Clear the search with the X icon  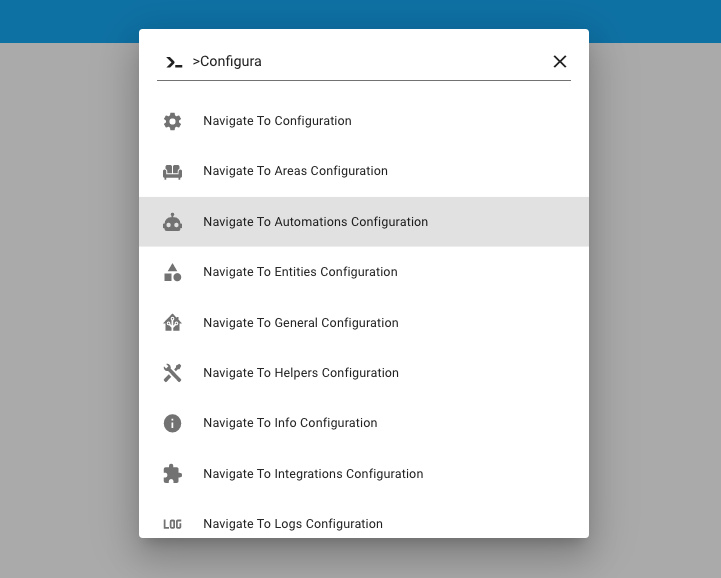pyautogui.click(x=560, y=62)
